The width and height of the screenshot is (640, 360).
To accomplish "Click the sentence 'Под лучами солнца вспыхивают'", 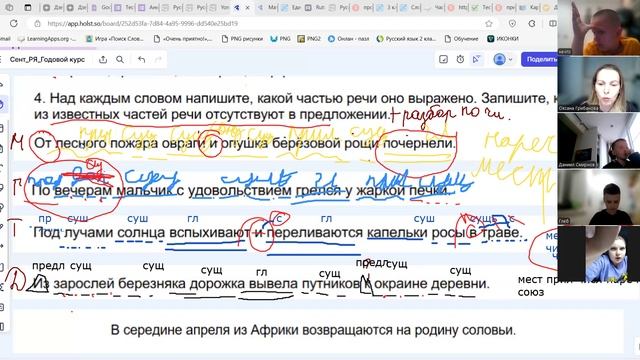I will pyautogui.click(x=278, y=233).
